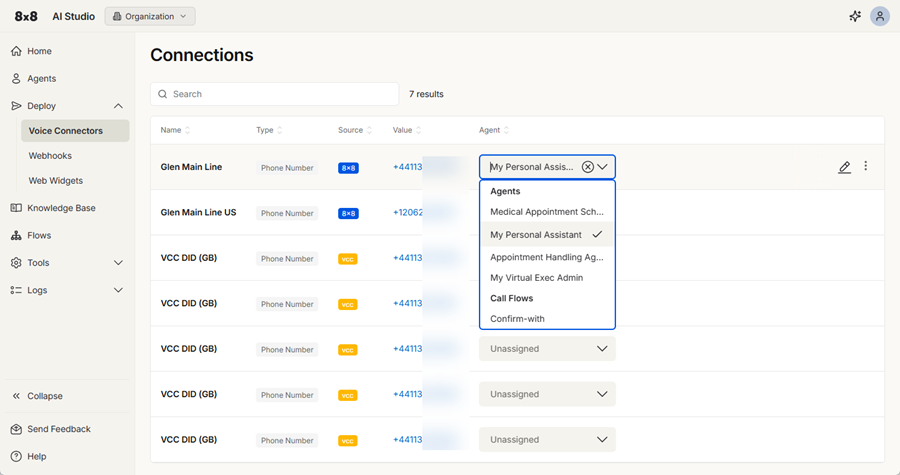Clear the Glen Main Line agent selection
900x475 pixels.
587,167
